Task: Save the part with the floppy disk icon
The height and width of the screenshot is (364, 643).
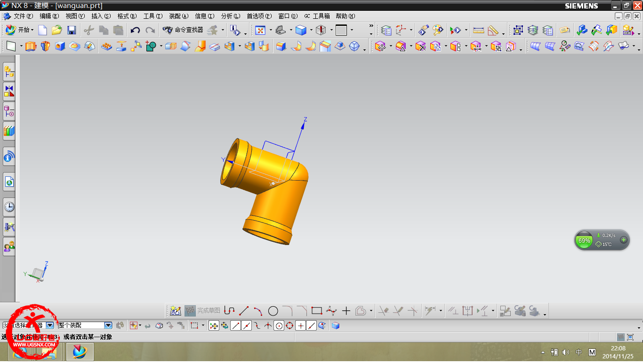Action: click(72, 31)
